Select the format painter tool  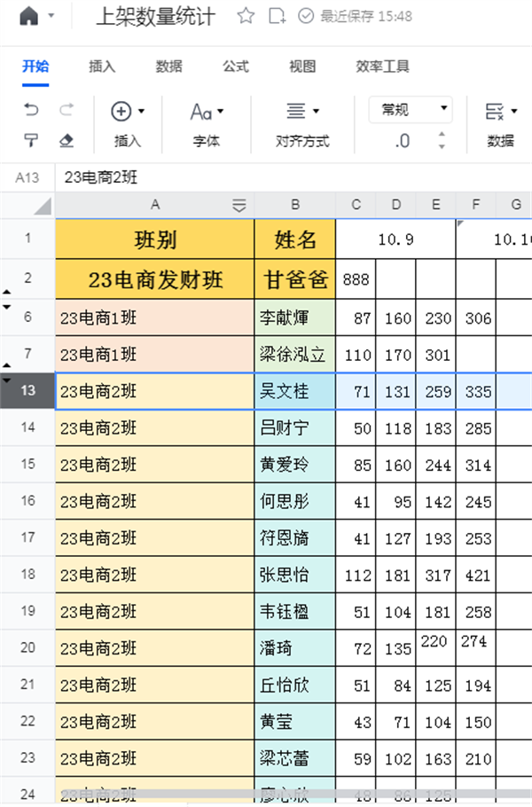coord(31,140)
